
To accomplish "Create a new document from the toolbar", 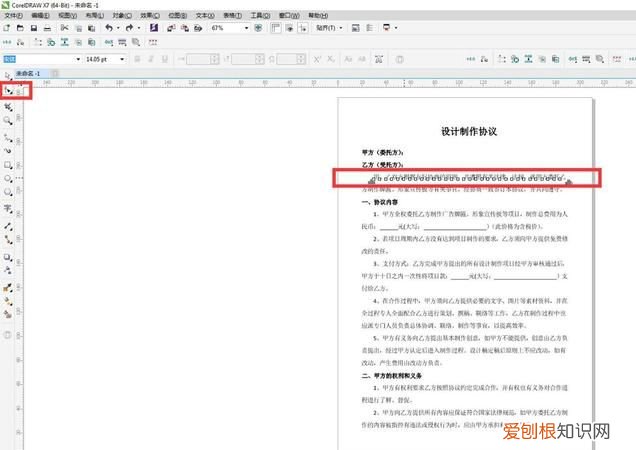I will pos(6,28).
